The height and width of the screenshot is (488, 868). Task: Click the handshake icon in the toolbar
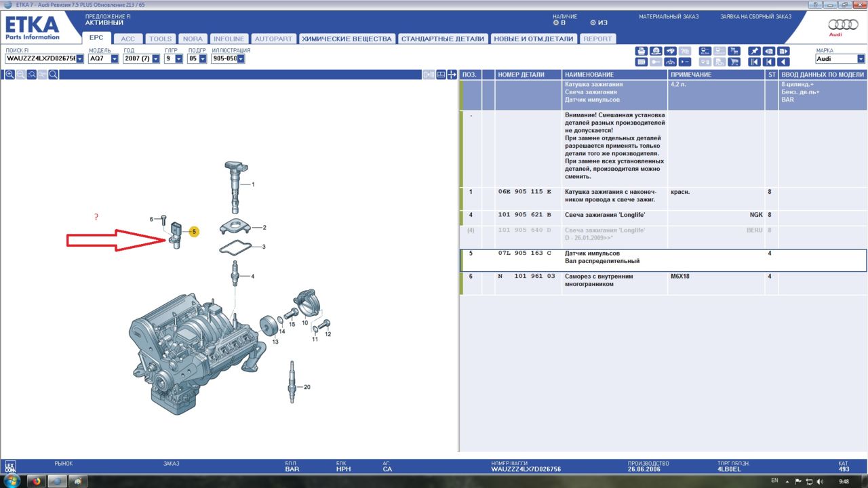pyautogui.click(x=671, y=51)
